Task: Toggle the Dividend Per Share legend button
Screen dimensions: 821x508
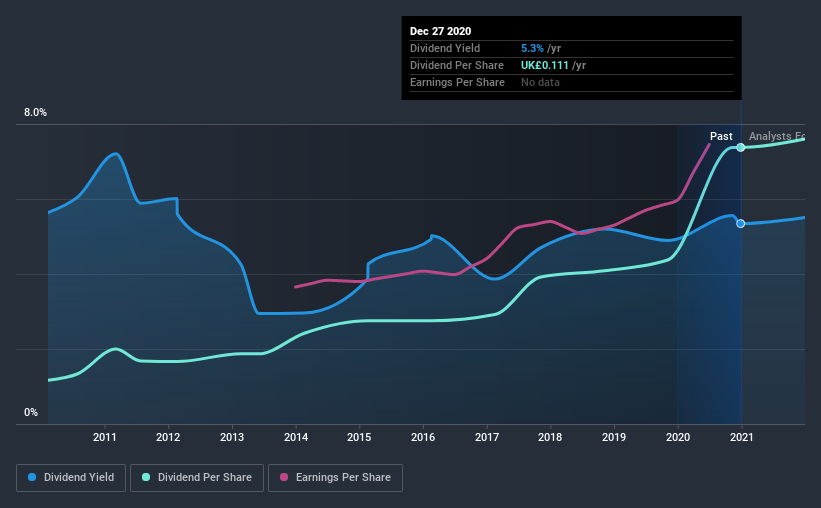Action: coord(199,478)
